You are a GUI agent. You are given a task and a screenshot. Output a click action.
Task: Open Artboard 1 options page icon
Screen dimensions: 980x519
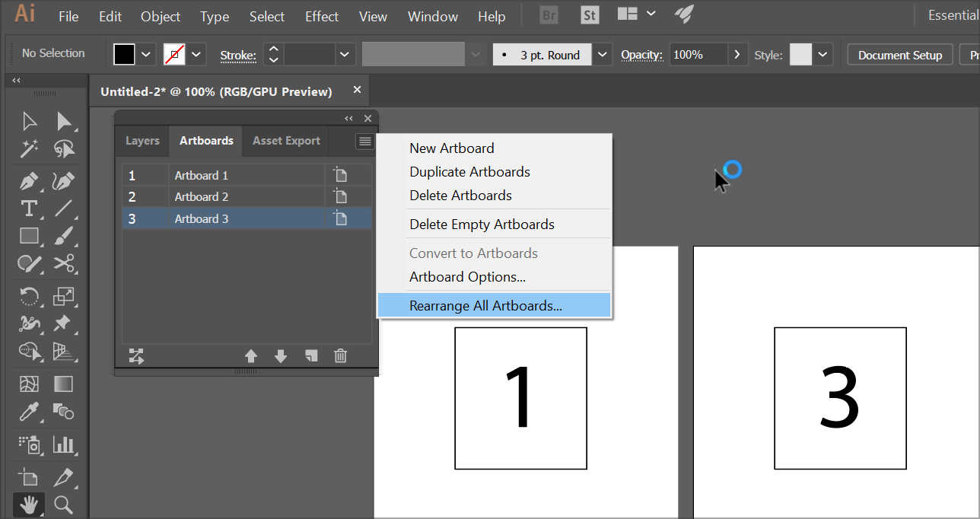pyautogui.click(x=340, y=175)
